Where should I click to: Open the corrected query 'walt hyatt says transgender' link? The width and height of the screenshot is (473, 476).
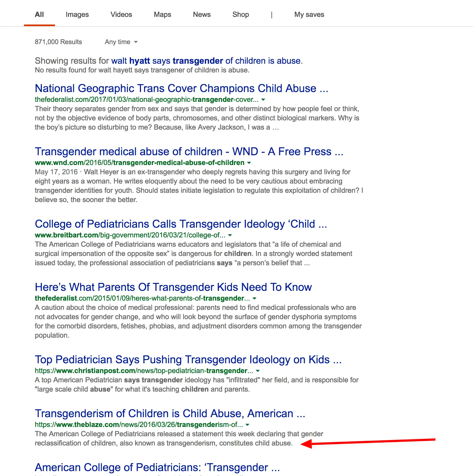click(207, 61)
